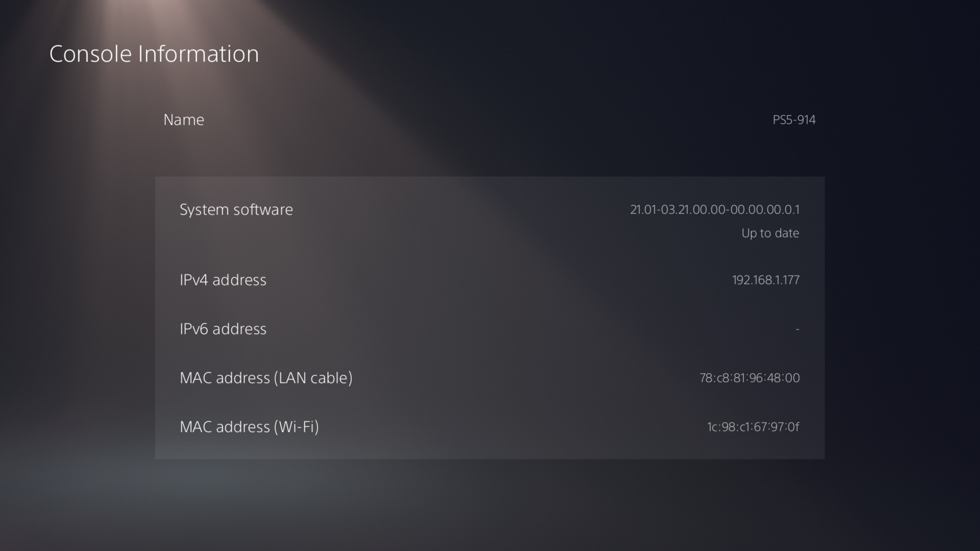Select the IPv4 address label
The width and height of the screenshot is (980, 551).
pos(223,280)
